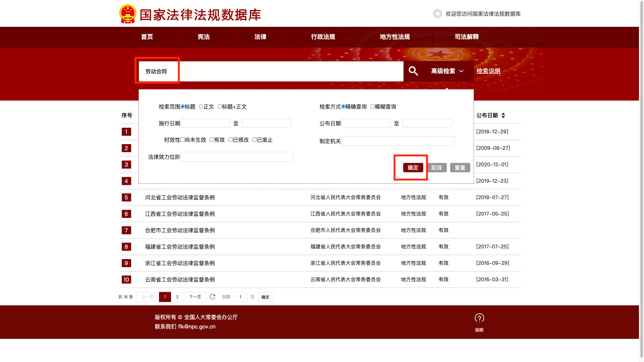Click the national emblem logo
The width and height of the screenshot is (644, 362).
tap(127, 14)
